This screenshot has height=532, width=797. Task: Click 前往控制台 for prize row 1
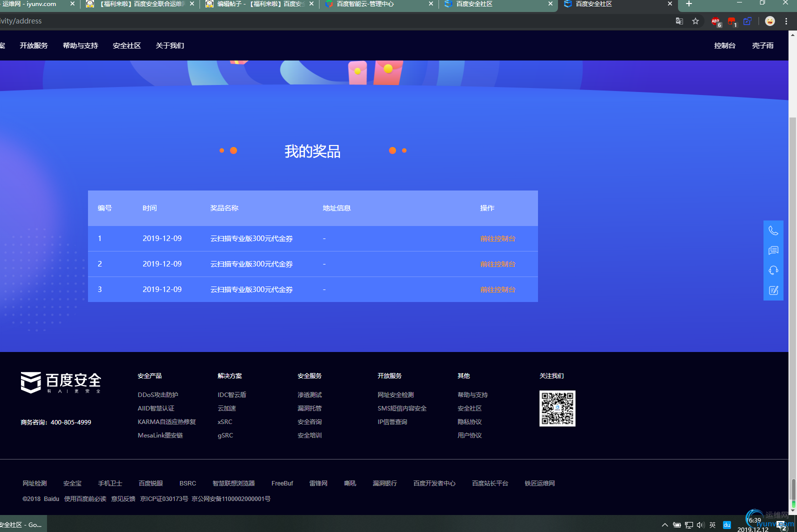[498, 238]
